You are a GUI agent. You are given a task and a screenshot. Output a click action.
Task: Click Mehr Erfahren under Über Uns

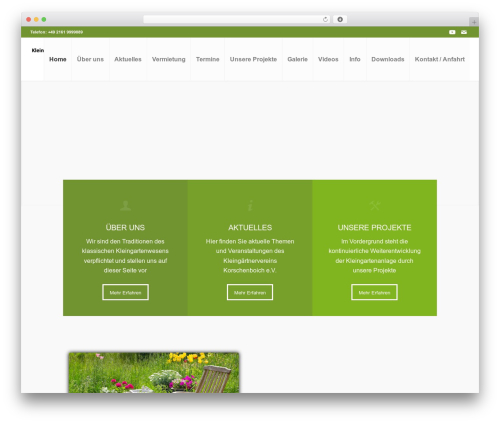click(x=125, y=292)
